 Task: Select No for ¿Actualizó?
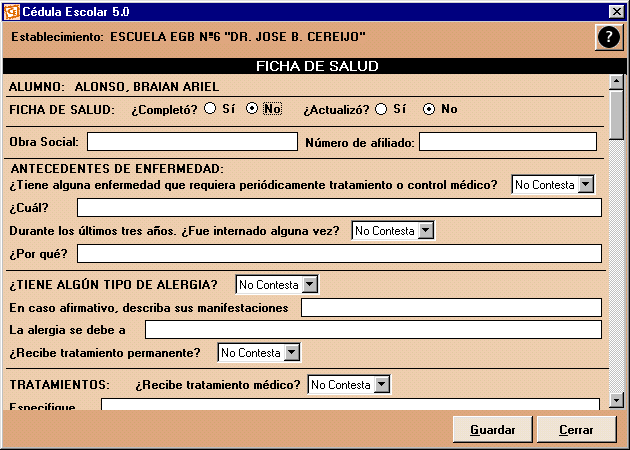tap(429, 109)
